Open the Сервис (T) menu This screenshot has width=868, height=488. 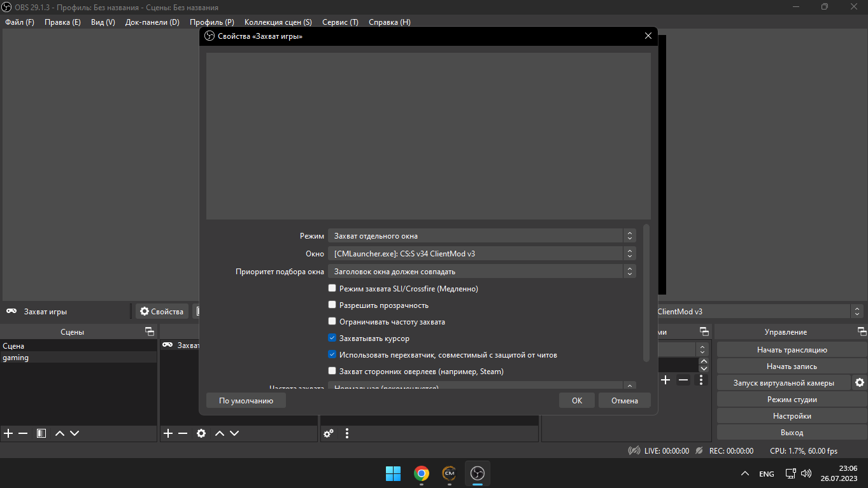[x=340, y=22]
